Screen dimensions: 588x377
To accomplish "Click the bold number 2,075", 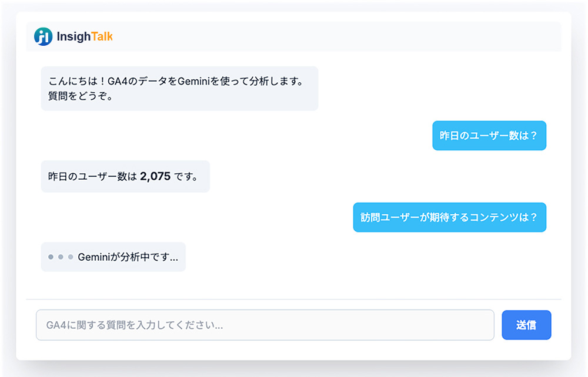I will (x=155, y=176).
